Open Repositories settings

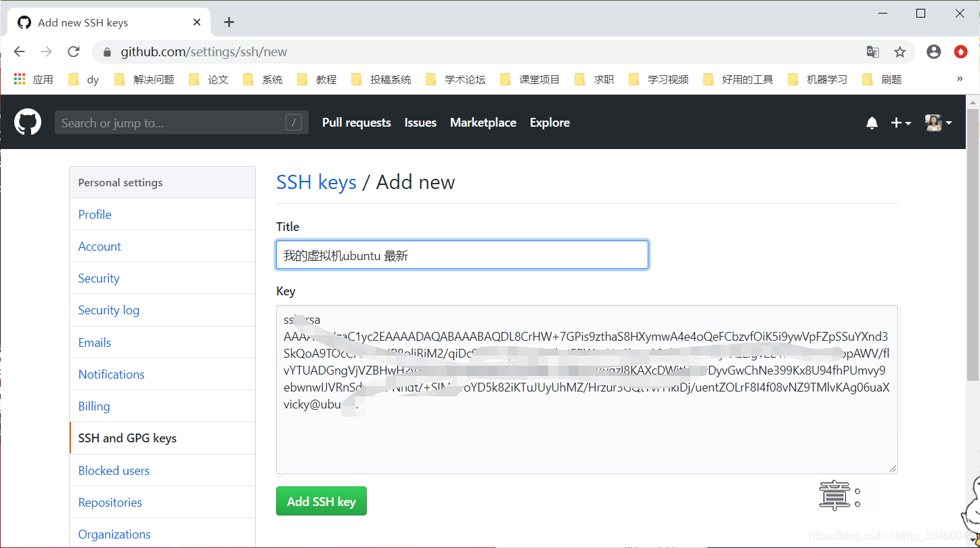[x=162, y=503]
